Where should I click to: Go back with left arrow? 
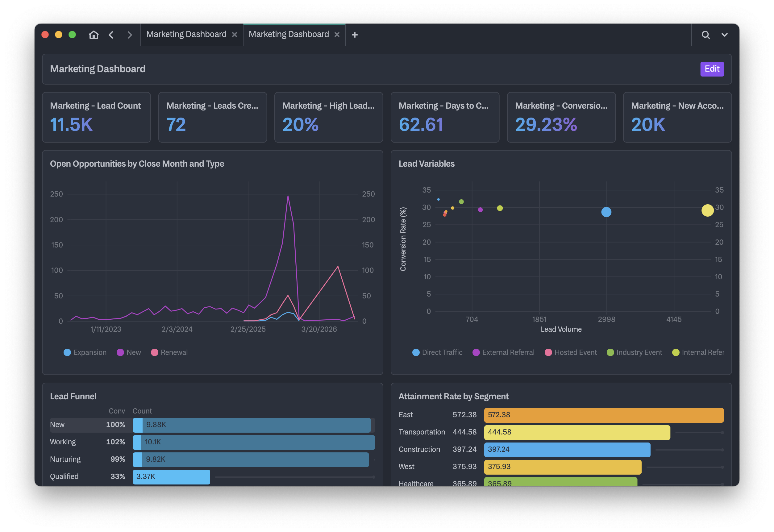[x=111, y=35]
